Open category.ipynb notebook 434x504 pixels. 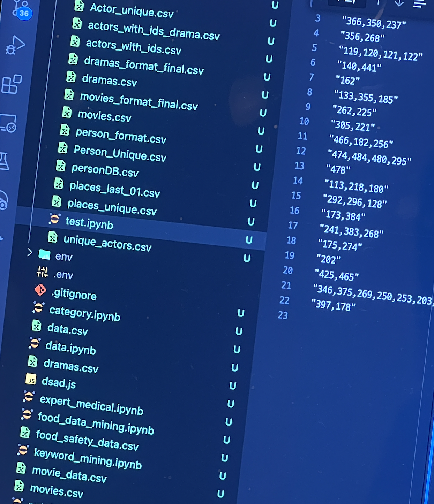click(x=85, y=313)
